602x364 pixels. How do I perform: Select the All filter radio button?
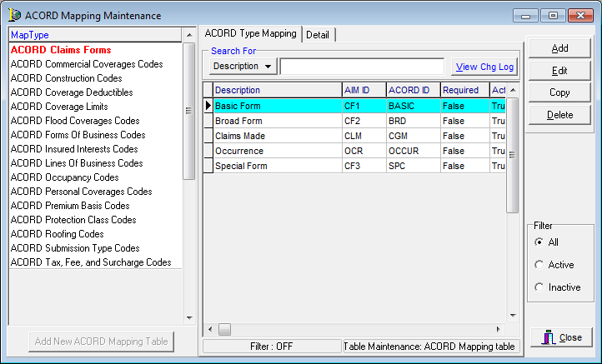point(539,242)
